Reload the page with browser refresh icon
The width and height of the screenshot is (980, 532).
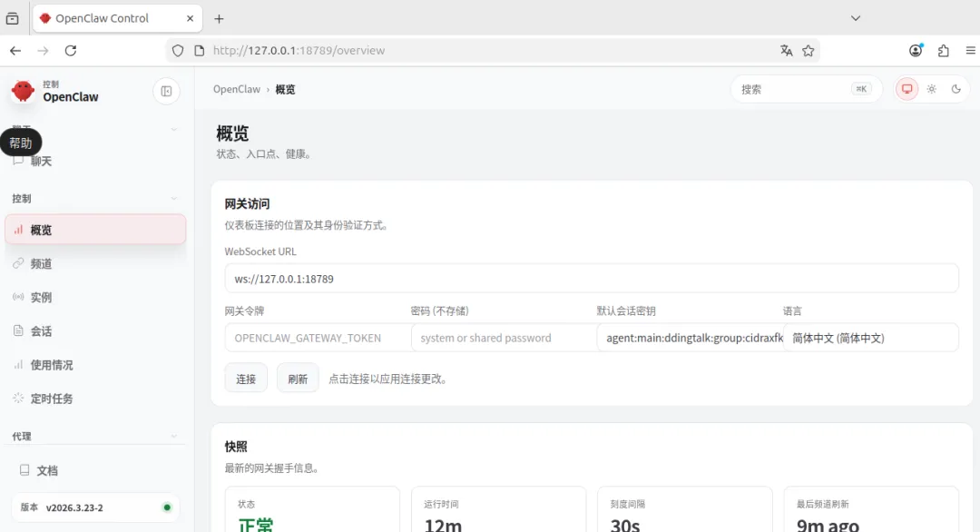coord(71,51)
